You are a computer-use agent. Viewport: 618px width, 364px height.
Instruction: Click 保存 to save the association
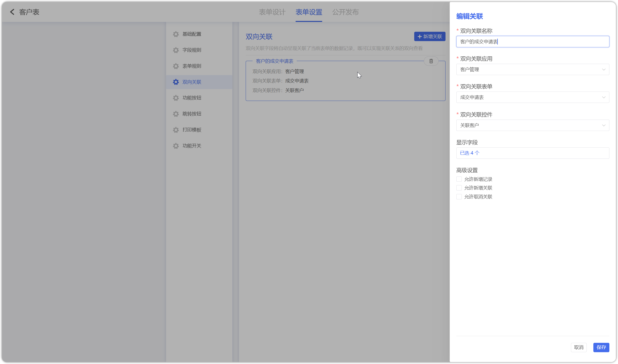point(601,347)
